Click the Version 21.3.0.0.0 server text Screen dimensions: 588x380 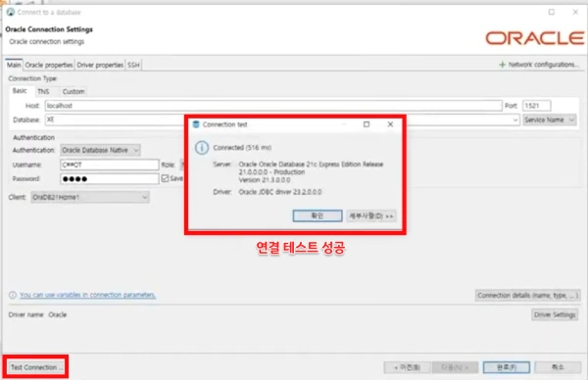tap(265, 180)
